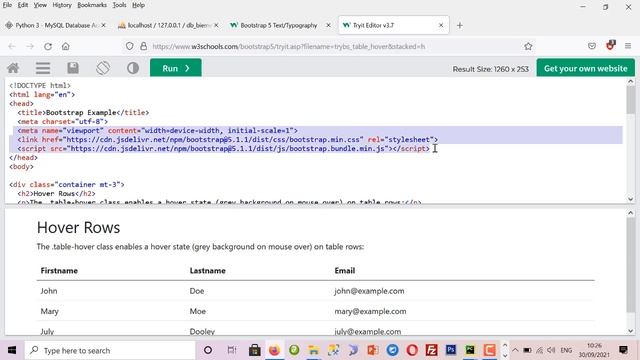Click the W3Schools home icon in editor toolbar
The height and width of the screenshot is (360, 640).
13,68
